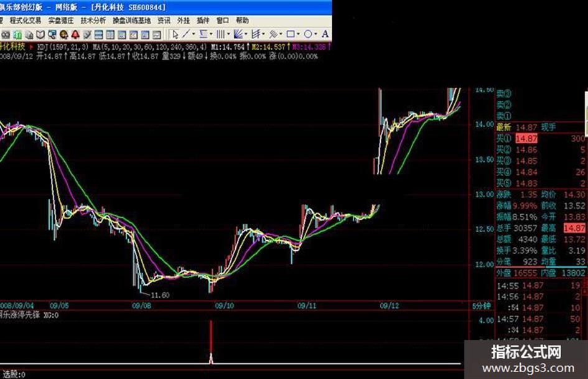Select the text annotation A tool
Image resolution: width=588 pixels, height=379 pixels.
tap(325, 34)
